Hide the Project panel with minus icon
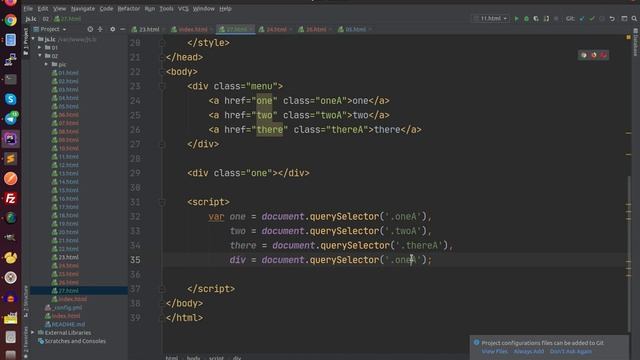The width and height of the screenshot is (640, 360). pos(122,29)
